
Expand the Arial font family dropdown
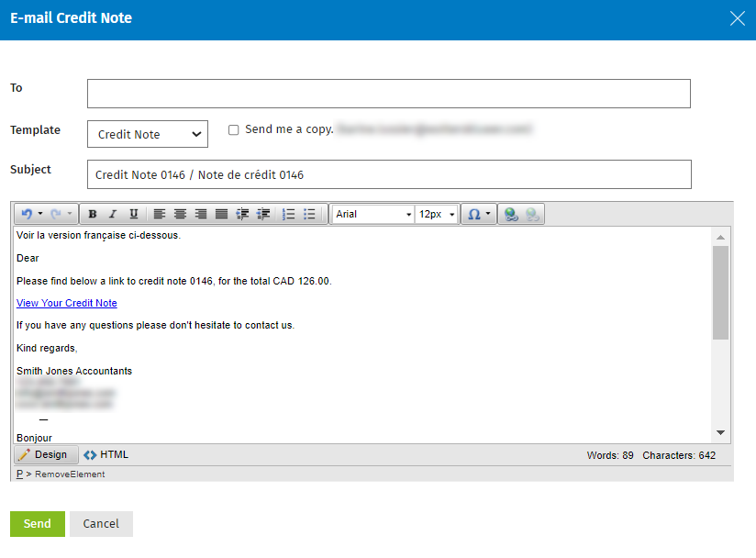[x=372, y=214]
